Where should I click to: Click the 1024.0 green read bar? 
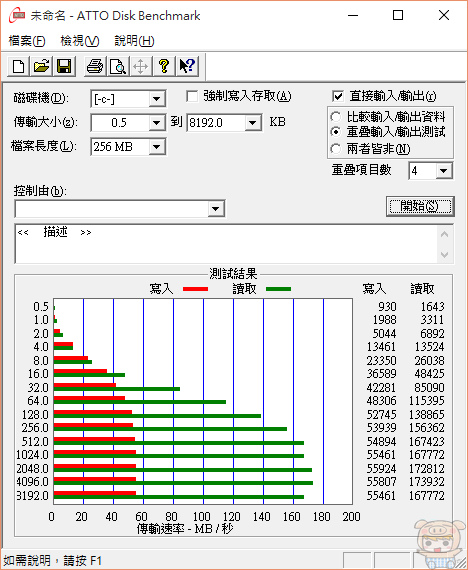coord(179,456)
